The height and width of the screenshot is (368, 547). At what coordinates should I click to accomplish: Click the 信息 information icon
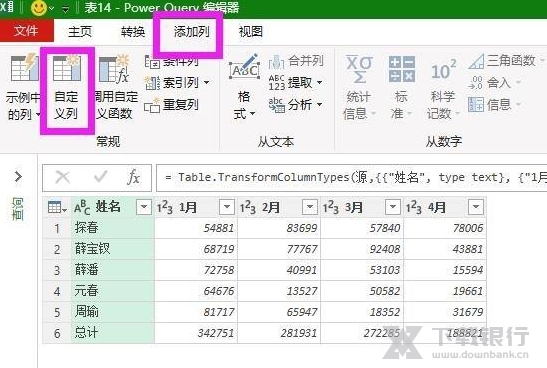click(476, 104)
